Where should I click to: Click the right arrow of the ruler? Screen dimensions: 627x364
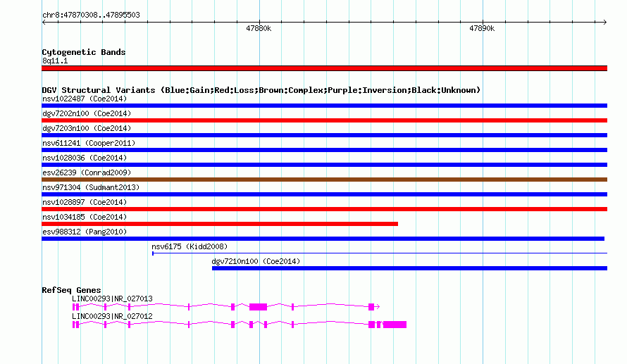click(604, 22)
